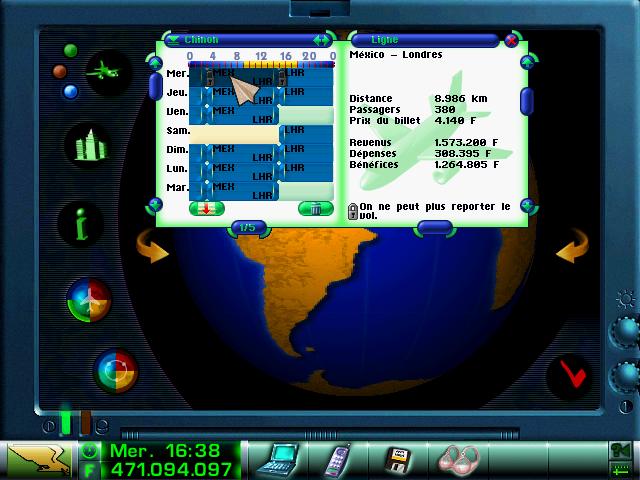Click the blue tab below Ligne panel
640x480 pixels.
[435, 228]
